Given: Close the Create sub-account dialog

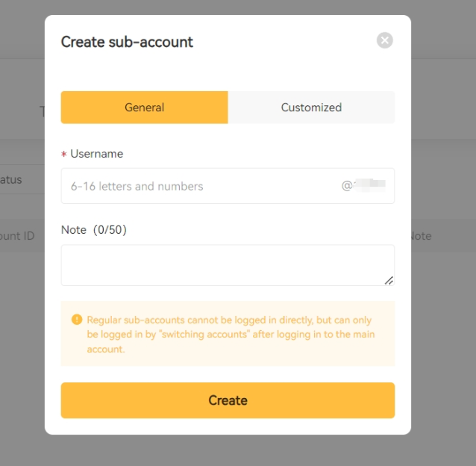Looking at the screenshot, I should coord(384,40).
